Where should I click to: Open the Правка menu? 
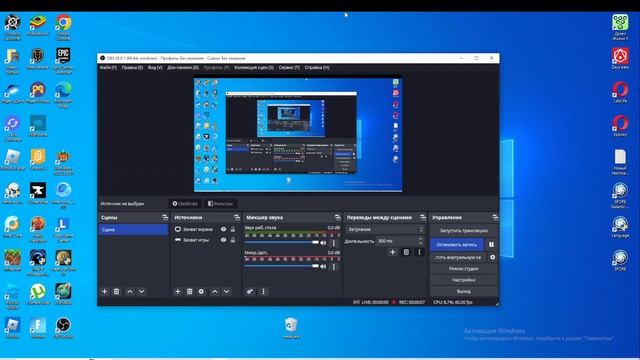[x=132, y=68]
